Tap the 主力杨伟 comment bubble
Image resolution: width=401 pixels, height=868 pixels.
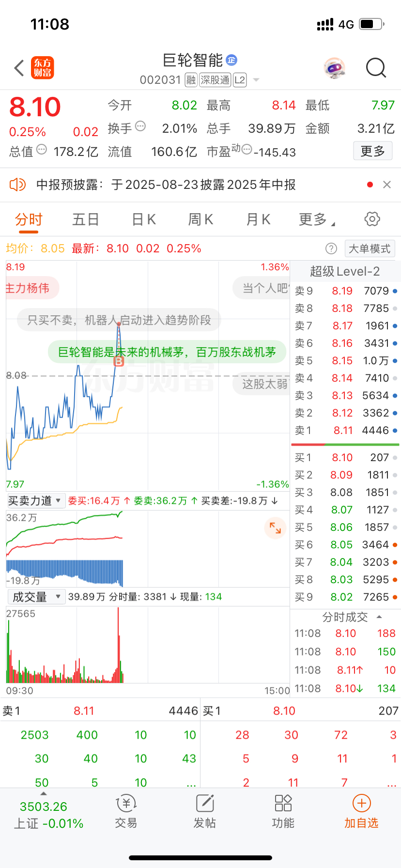(32, 288)
